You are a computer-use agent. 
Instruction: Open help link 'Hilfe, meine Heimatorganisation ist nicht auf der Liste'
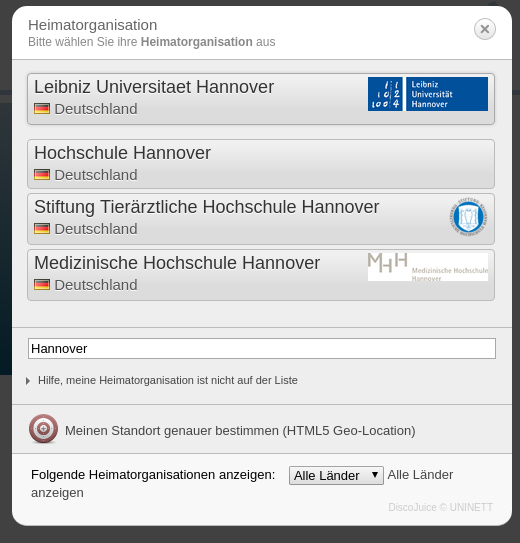pyautogui.click(x=168, y=380)
